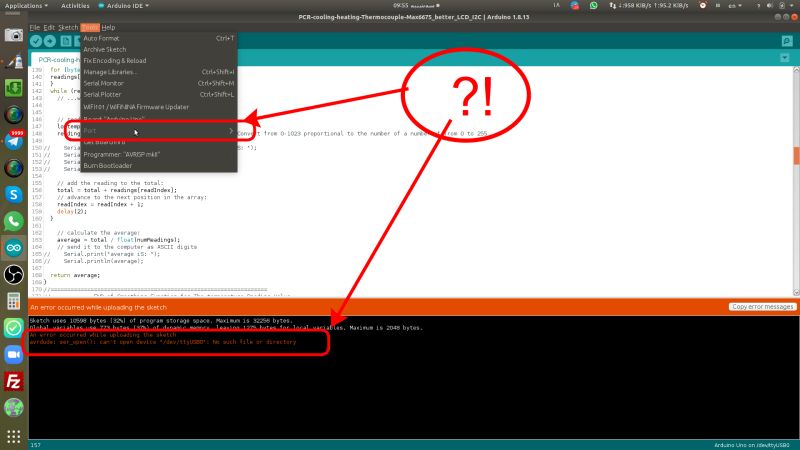Image resolution: width=800 pixels, height=450 pixels.
Task: Expand the greyed-out Port submenu
Action: click(x=159, y=131)
